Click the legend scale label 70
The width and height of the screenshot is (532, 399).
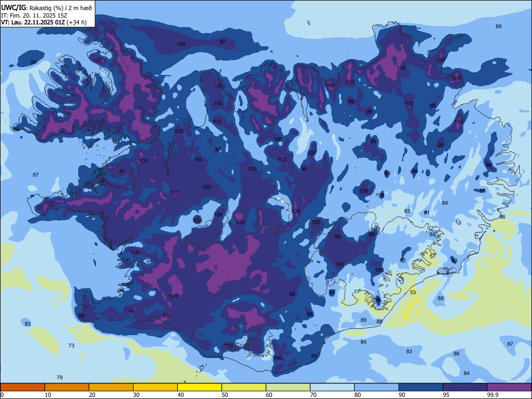pos(313,395)
